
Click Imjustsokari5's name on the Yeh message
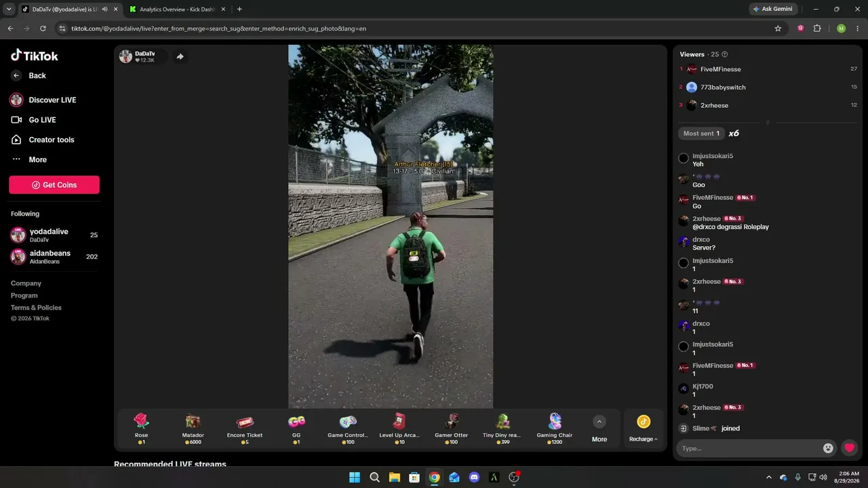tap(713, 156)
